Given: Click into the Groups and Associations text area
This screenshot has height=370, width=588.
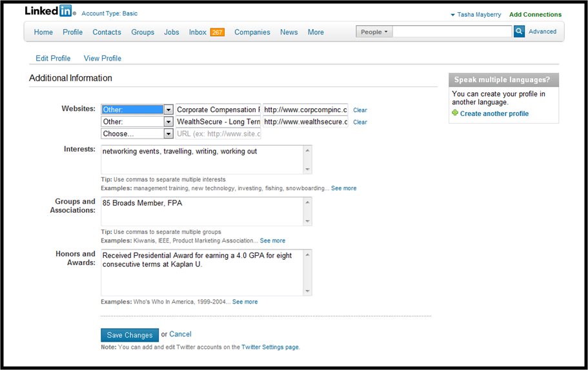Looking at the screenshot, I should (x=203, y=211).
